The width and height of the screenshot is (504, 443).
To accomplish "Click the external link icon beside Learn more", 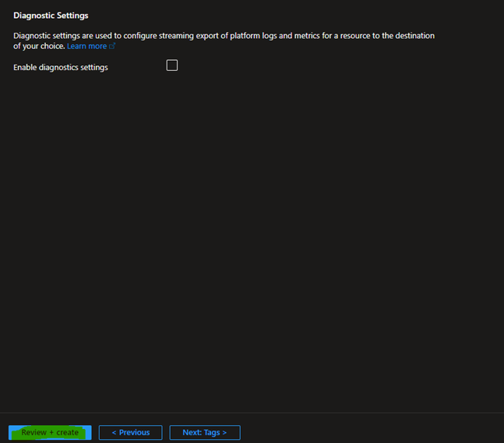I will coord(112,47).
